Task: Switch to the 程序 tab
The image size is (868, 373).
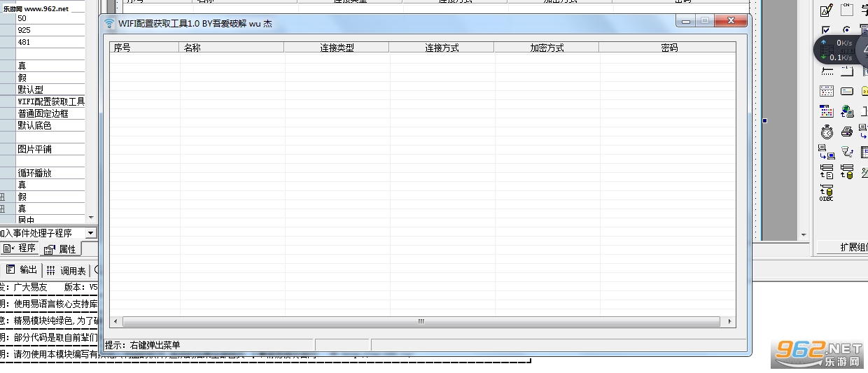Action: click(x=20, y=248)
